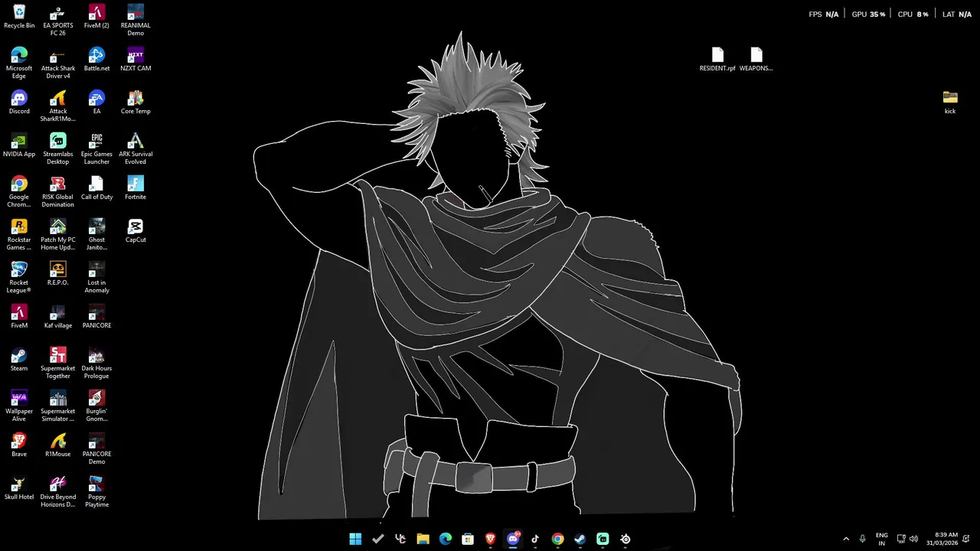Select the EA app desktop shortcut
Screen dimensions: 980x551
(x=96, y=103)
